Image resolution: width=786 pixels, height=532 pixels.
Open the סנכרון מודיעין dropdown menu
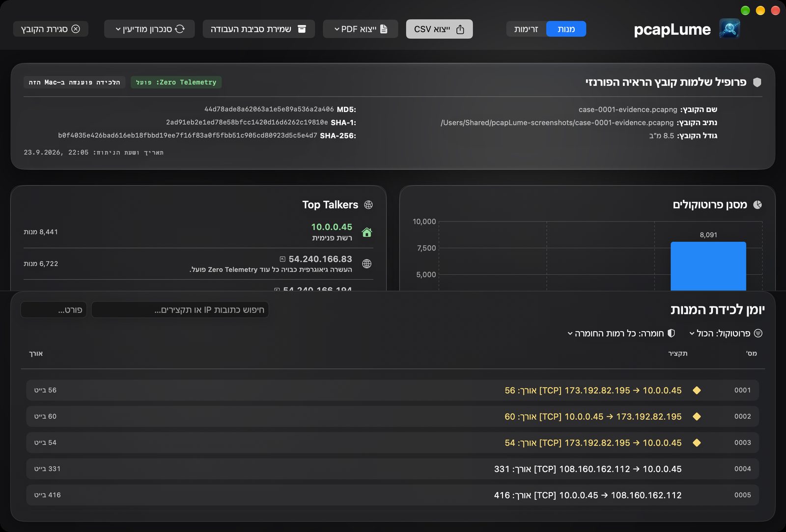click(149, 29)
